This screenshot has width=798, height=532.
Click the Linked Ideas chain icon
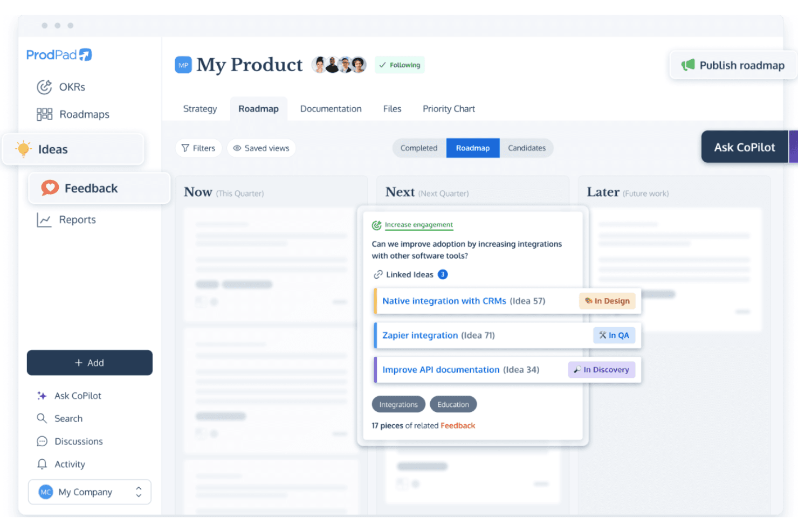pos(378,274)
